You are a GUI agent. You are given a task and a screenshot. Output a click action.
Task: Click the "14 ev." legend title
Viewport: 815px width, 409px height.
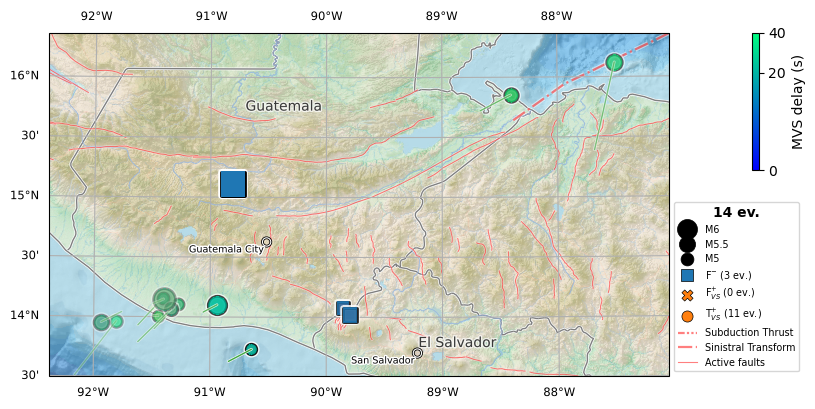736,212
